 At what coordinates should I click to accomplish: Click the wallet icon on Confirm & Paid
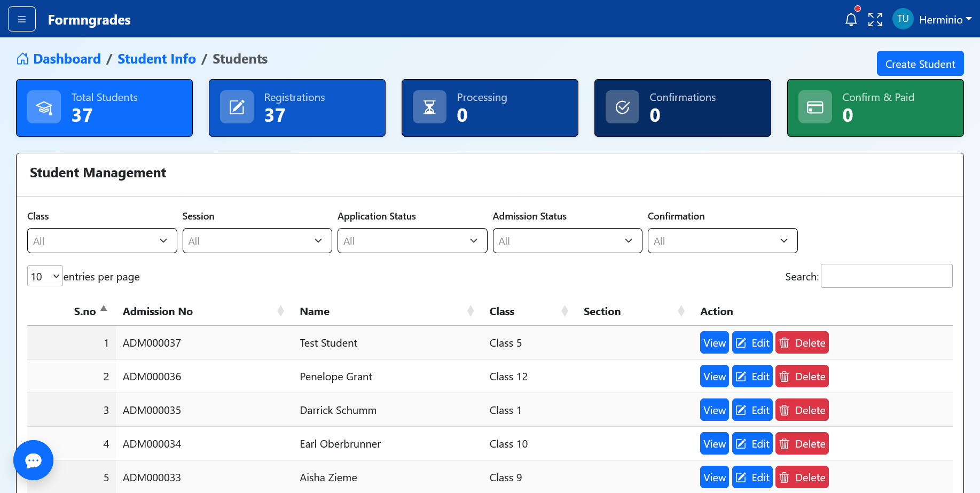tap(816, 107)
